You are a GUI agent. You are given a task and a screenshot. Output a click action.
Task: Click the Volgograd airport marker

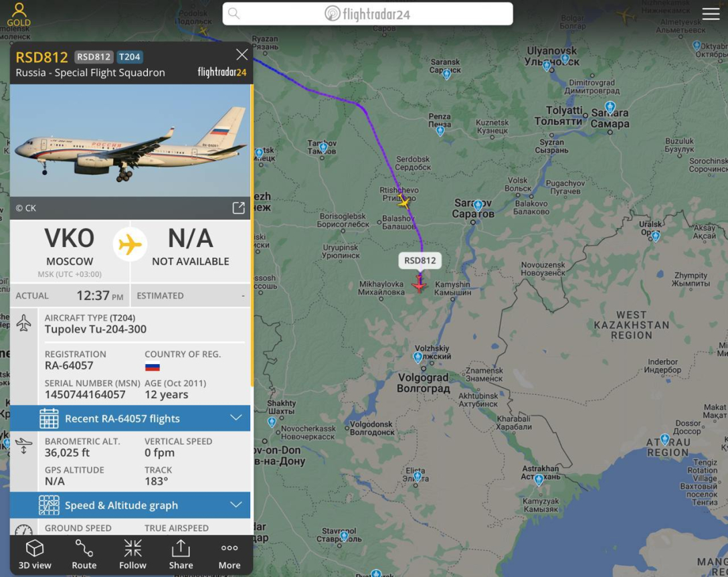pyautogui.click(x=418, y=357)
